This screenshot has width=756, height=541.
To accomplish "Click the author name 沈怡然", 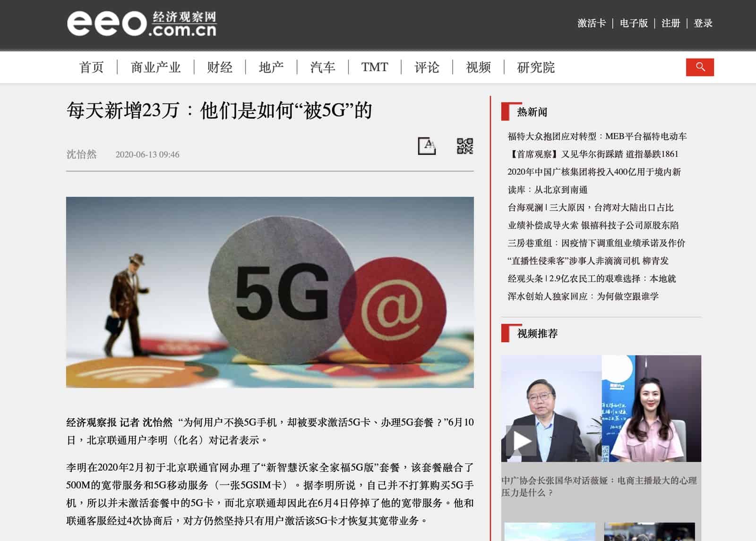I will (81, 154).
